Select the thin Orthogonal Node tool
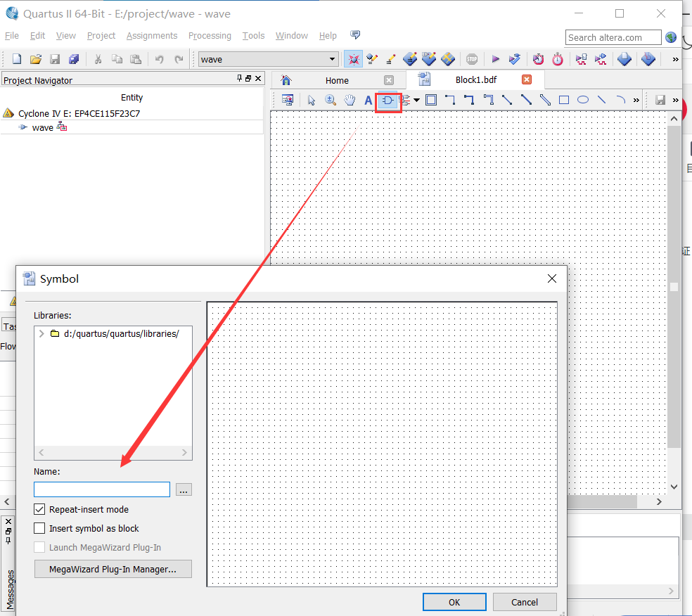 point(450,100)
